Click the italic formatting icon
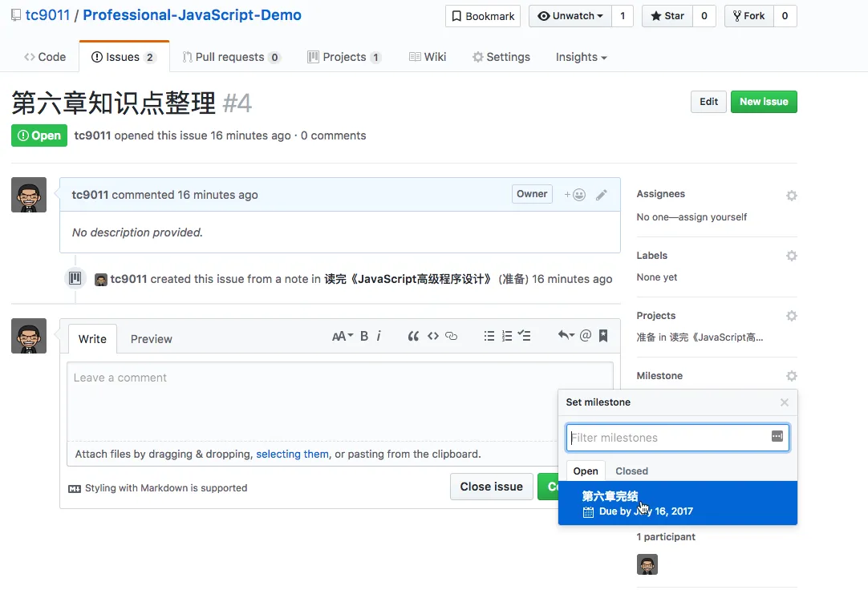 (x=379, y=337)
